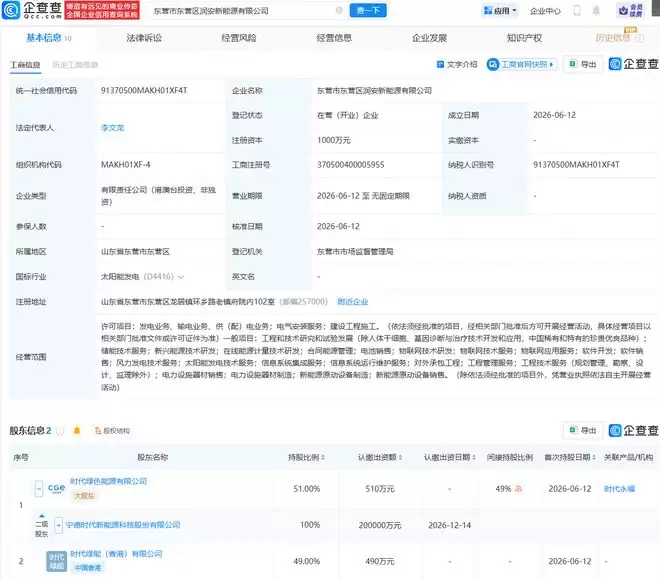The image size is (660, 580).
Task: Export 工商信息 with the 导出 button
Action: click(x=583, y=64)
